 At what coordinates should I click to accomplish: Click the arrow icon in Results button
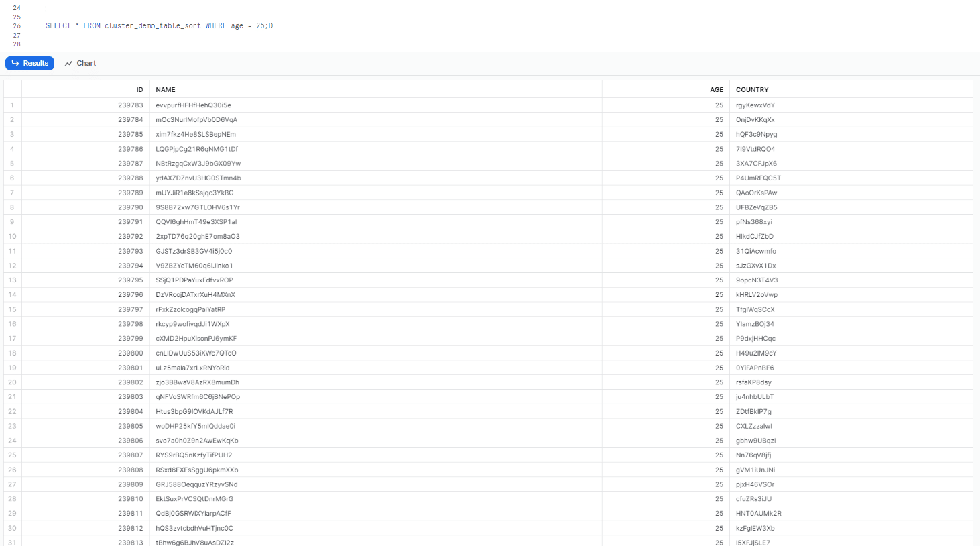tap(15, 63)
